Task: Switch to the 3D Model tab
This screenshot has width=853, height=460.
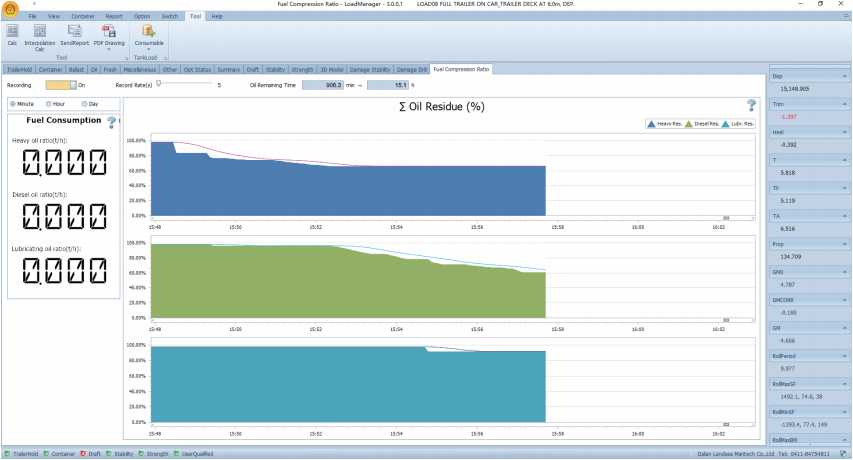Action: pos(329,70)
